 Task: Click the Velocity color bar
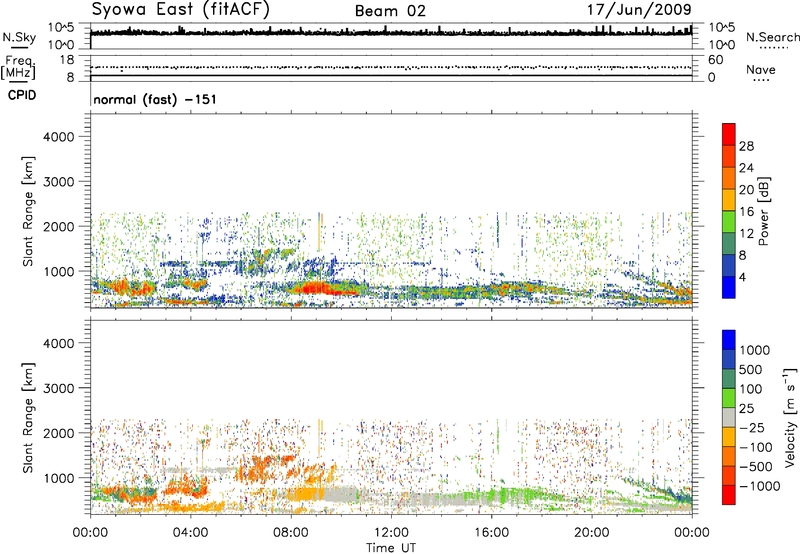pyautogui.click(x=729, y=417)
